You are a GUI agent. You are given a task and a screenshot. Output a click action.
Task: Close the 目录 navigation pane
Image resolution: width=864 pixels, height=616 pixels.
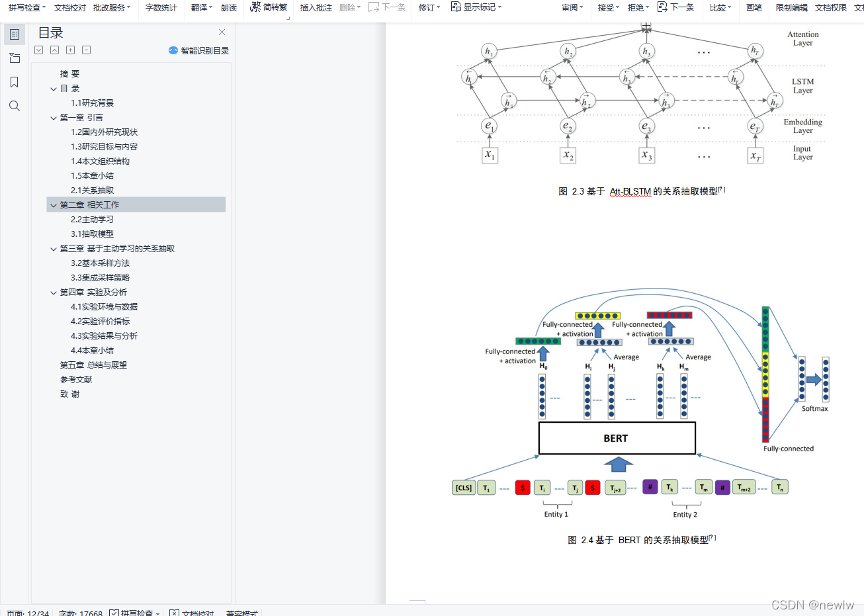[222, 32]
